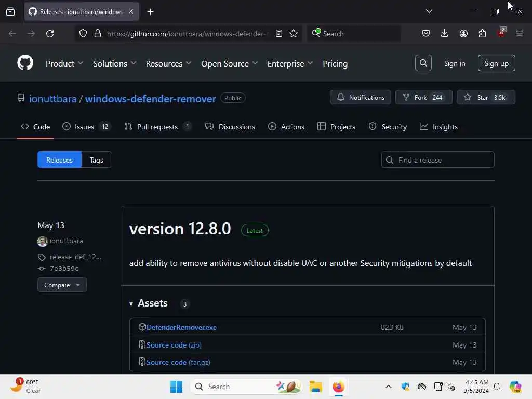Bookmark this page with the star icon

[294, 34]
